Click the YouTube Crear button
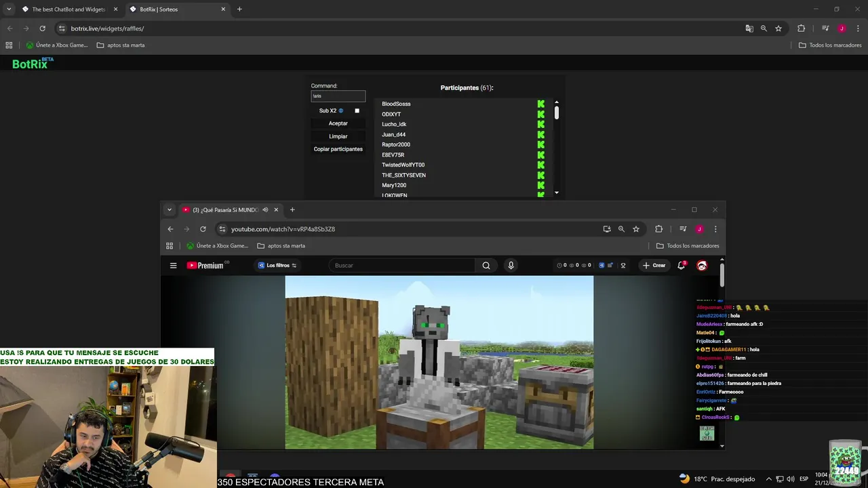868x488 pixels. 654,266
